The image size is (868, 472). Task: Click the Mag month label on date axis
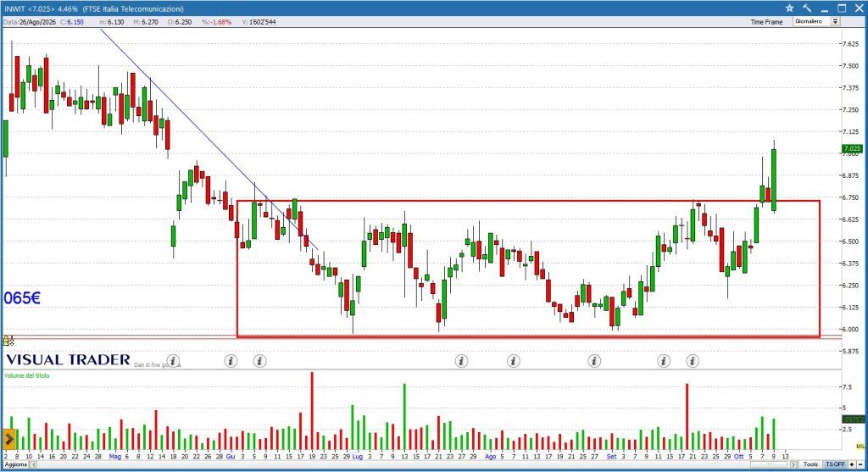[114, 457]
